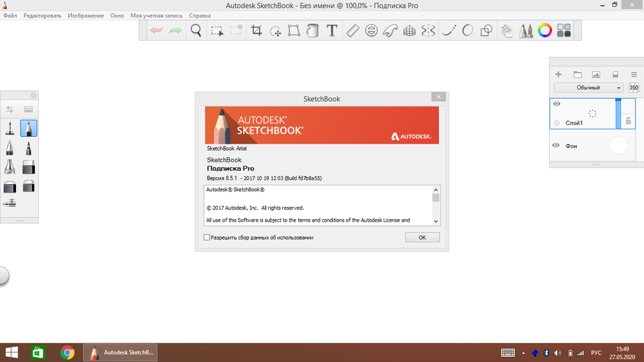Toggle the Layer editor panel icon
Image resolution: width=644 pixels, height=362 pixels.
click(507, 31)
